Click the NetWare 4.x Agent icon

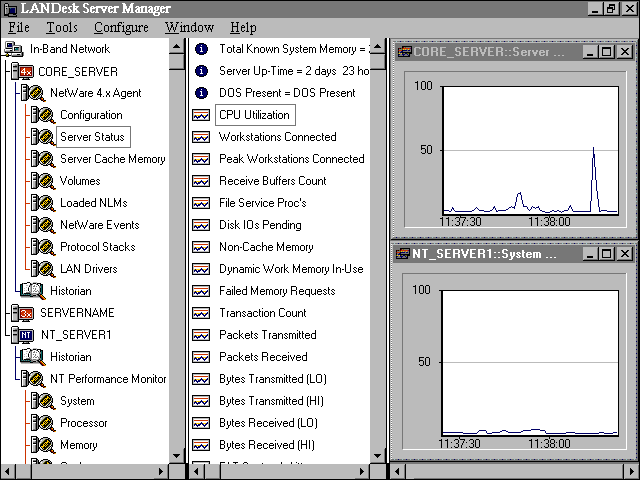point(33,93)
